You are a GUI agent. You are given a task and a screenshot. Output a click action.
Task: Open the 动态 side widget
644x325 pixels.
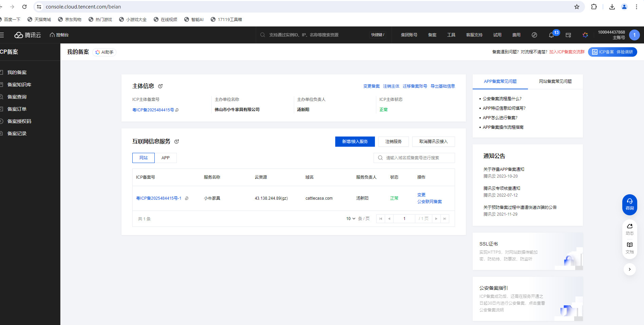pyautogui.click(x=630, y=229)
